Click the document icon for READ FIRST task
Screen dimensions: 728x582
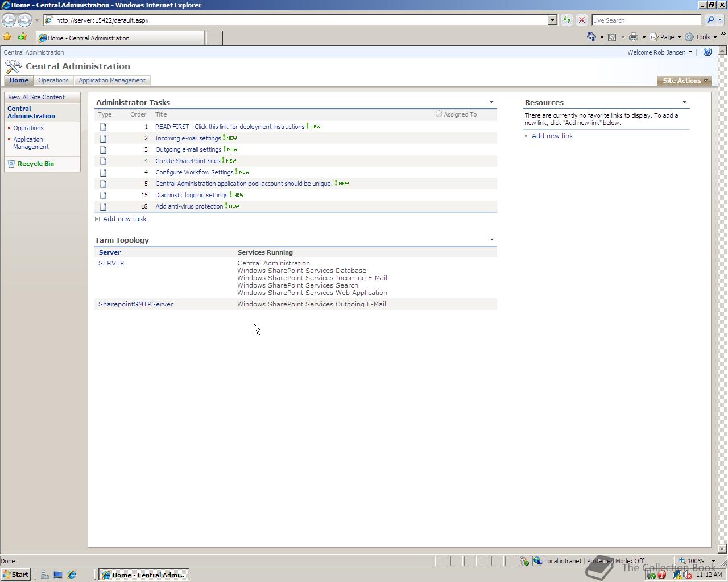104,127
